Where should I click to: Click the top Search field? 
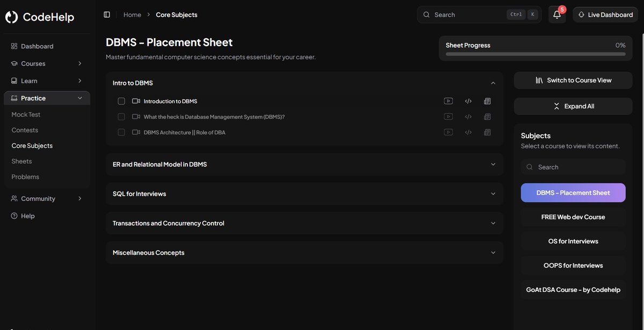[479, 15]
